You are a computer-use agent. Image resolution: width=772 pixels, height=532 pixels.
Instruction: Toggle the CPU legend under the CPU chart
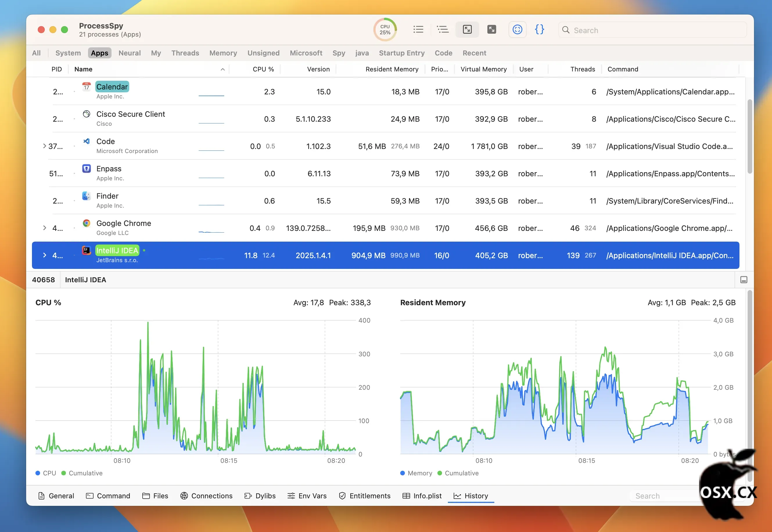(46, 473)
